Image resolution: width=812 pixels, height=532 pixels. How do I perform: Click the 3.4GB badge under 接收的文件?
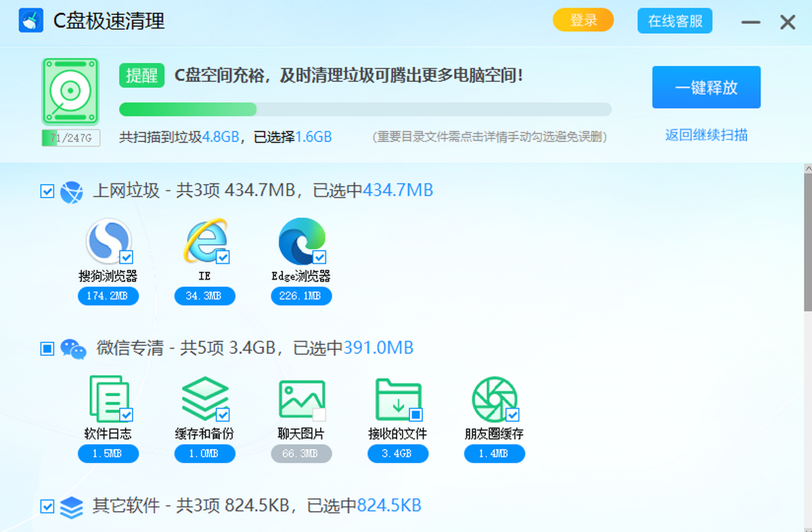pyautogui.click(x=398, y=453)
